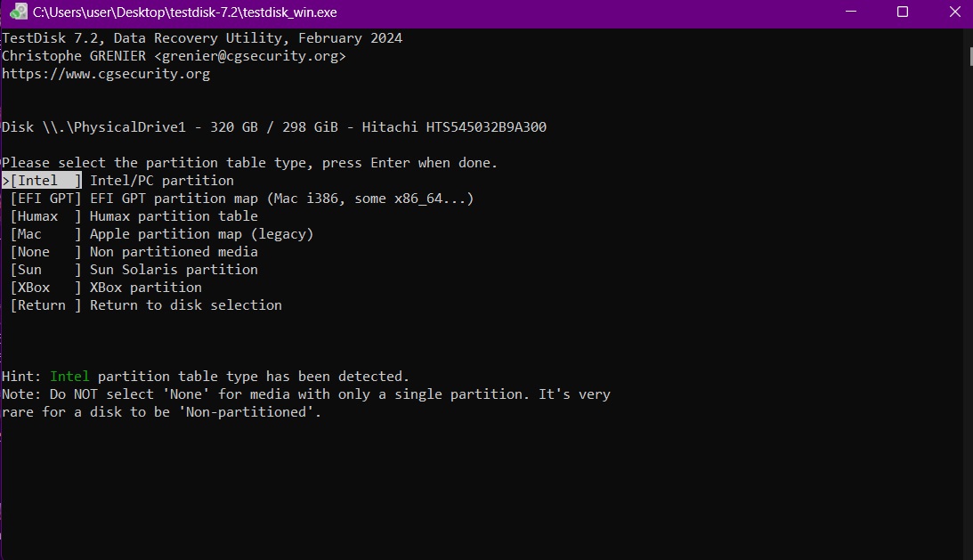This screenshot has height=560, width=973.
Task: Choose the Sun Solaris partition entry
Action: [134, 270]
